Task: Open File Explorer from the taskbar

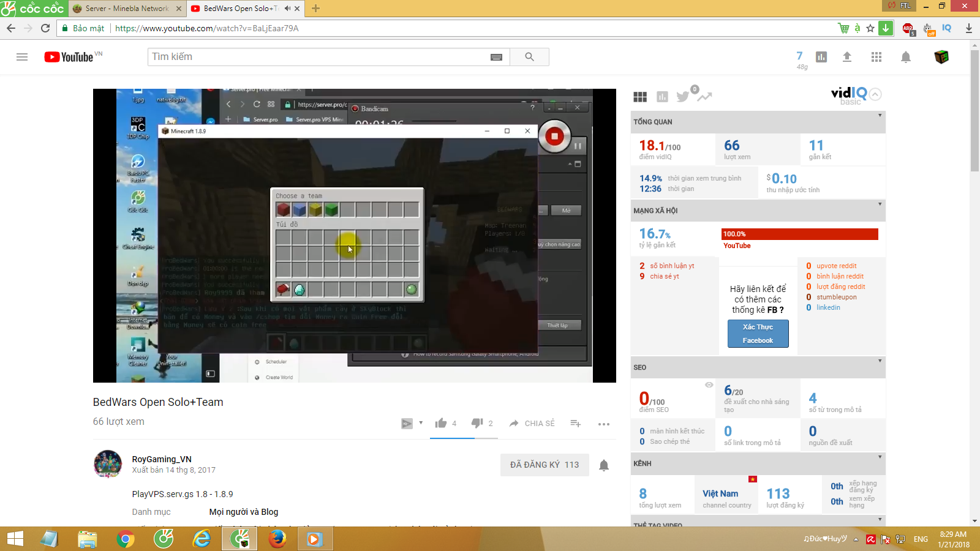Action: 88,539
